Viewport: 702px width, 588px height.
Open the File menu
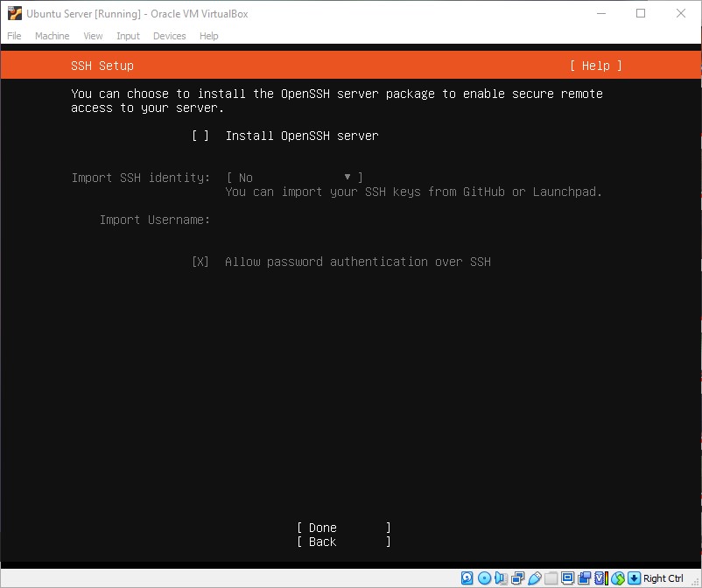(x=14, y=36)
